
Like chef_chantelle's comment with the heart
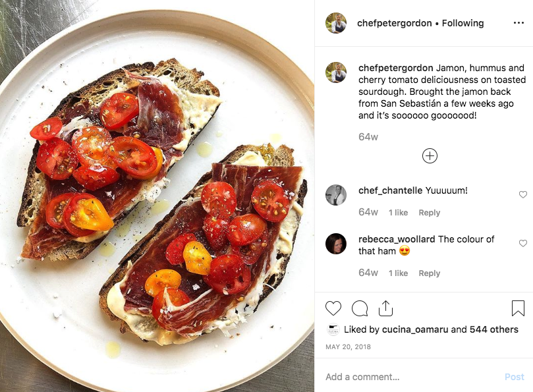523,195
